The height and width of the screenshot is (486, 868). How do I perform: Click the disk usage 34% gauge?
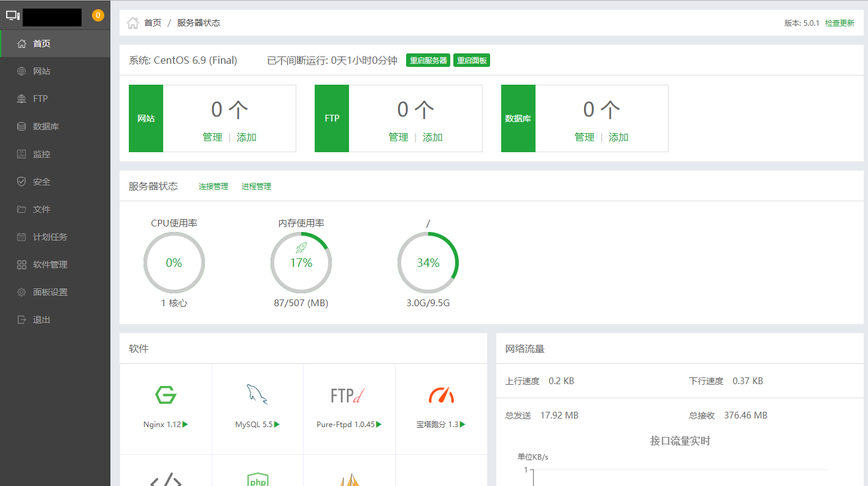428,263
